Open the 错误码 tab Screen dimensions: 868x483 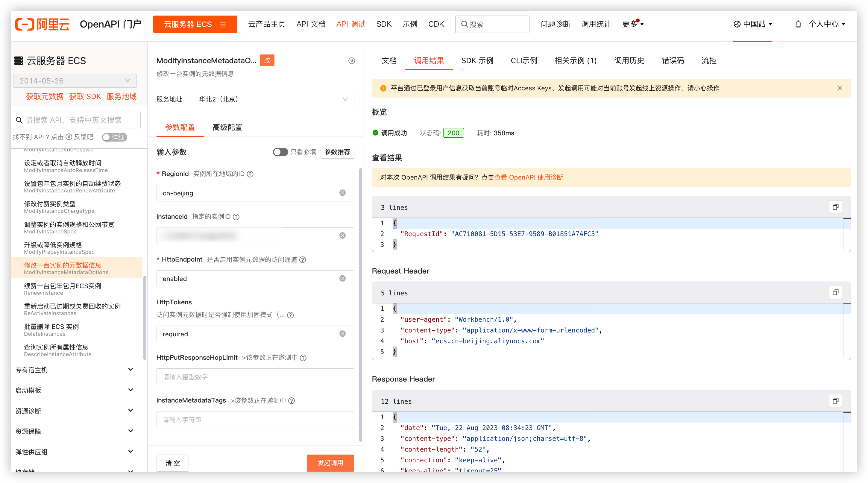(x=673, y=61)
